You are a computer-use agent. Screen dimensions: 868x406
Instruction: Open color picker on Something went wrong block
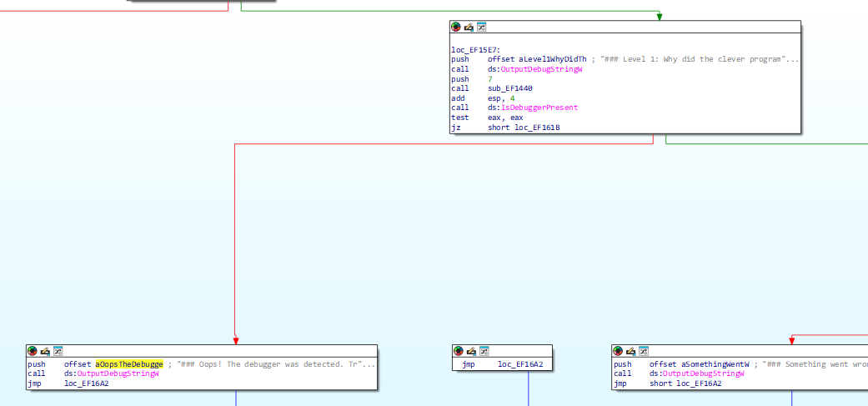point(618,351)
